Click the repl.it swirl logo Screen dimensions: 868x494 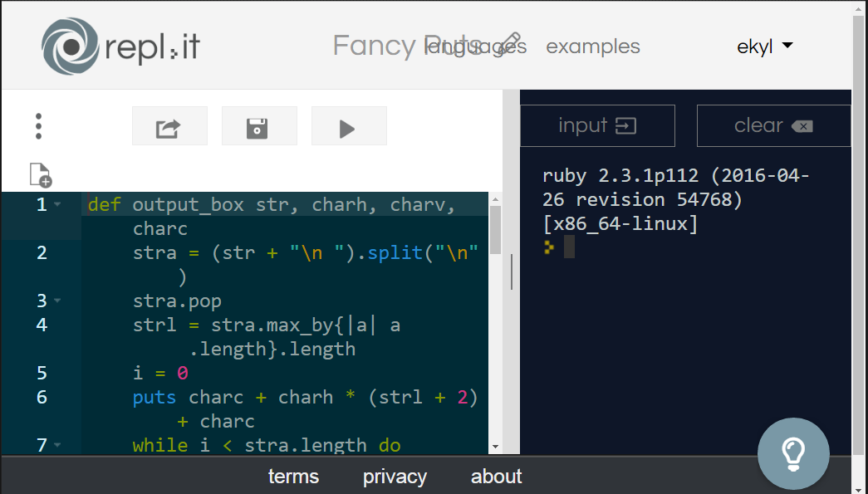click(71, 46)
